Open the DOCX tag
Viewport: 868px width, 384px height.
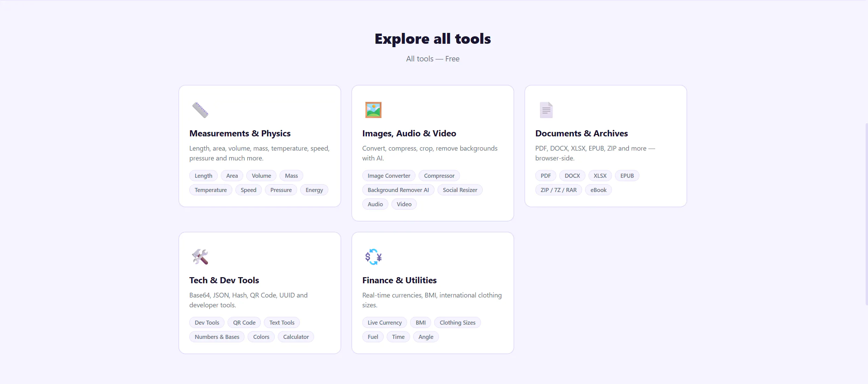[572, 176]
